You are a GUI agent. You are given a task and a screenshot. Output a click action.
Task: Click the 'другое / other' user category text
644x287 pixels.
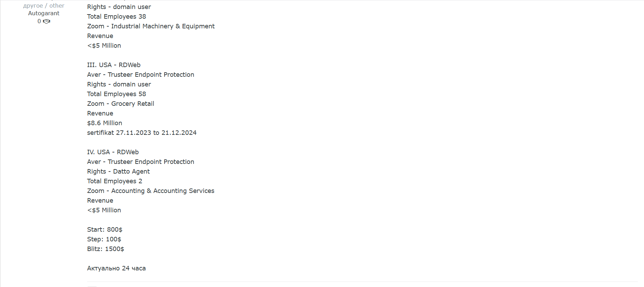coord(44,6)
